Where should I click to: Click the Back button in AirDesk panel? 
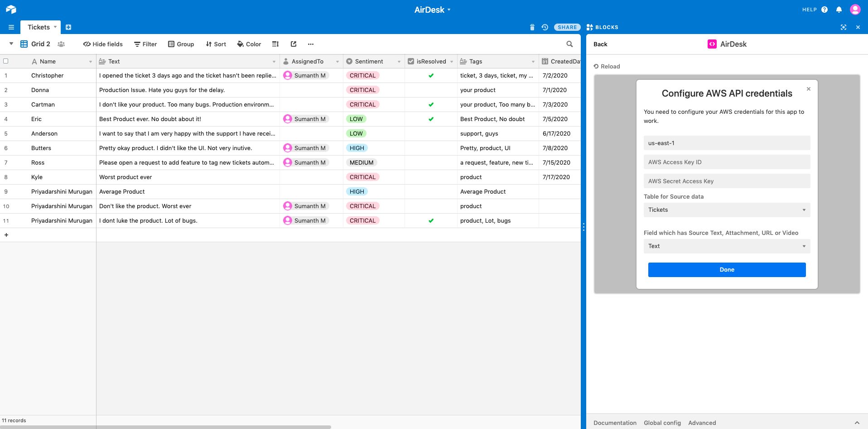(x=600, y=44)
